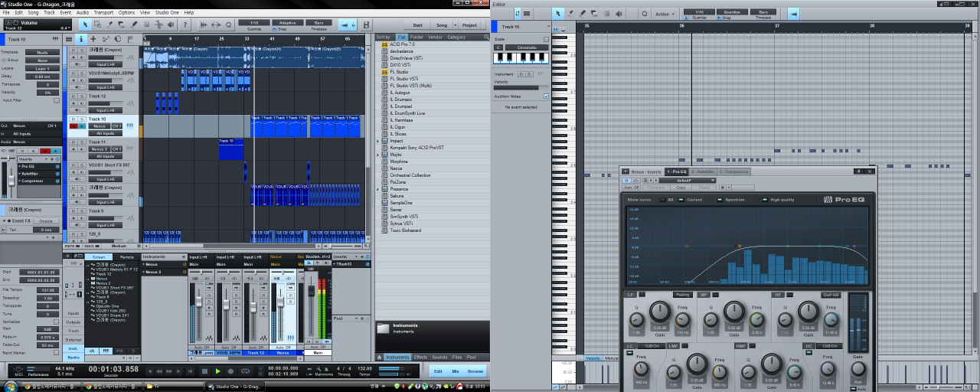Open the Studio One menu
The height and width of the screenshot is (392, 980).
[x=167, y=12]
